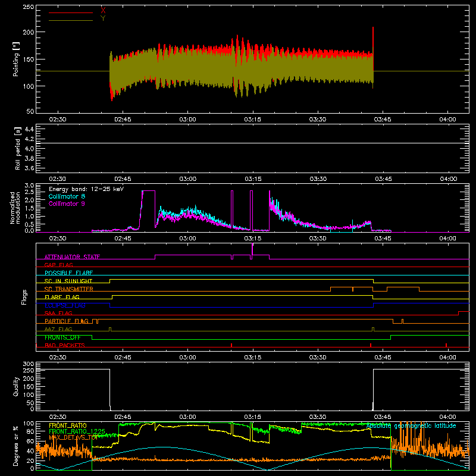
Task: Select the FRONTS_OFF label
Action: [62, 337]
